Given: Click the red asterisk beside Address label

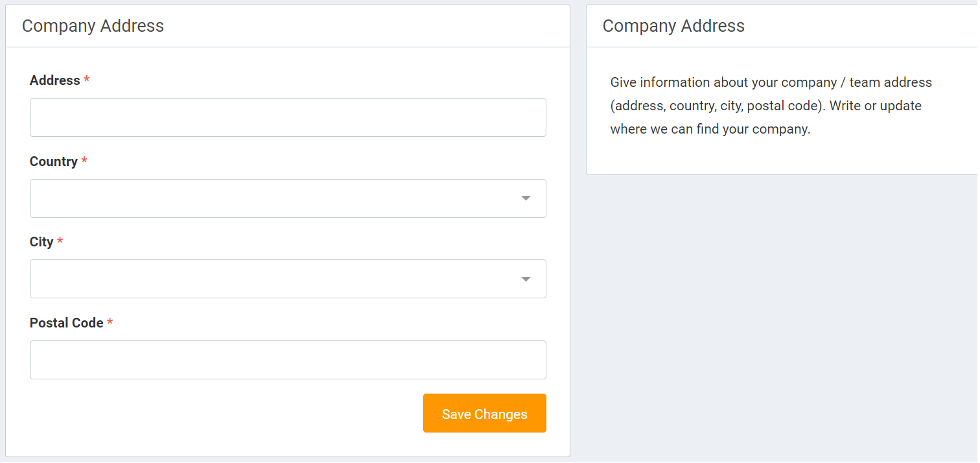Looking at the screenshot, I should click(87, 80).
